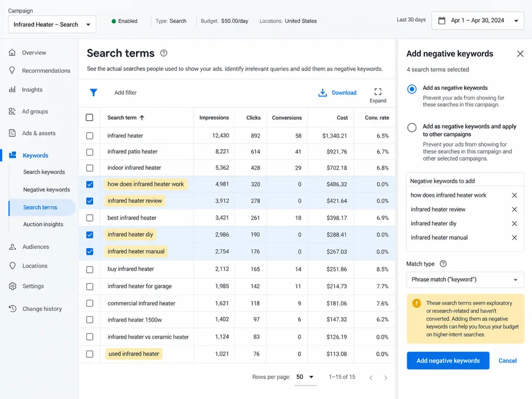Check the 'infrared patio heater' row

point(90,152)
